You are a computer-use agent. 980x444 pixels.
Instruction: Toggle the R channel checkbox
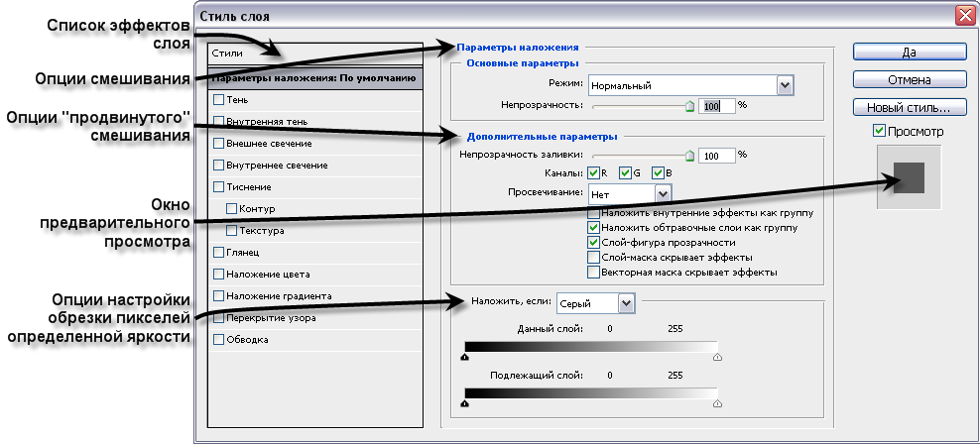click(594, 173)
